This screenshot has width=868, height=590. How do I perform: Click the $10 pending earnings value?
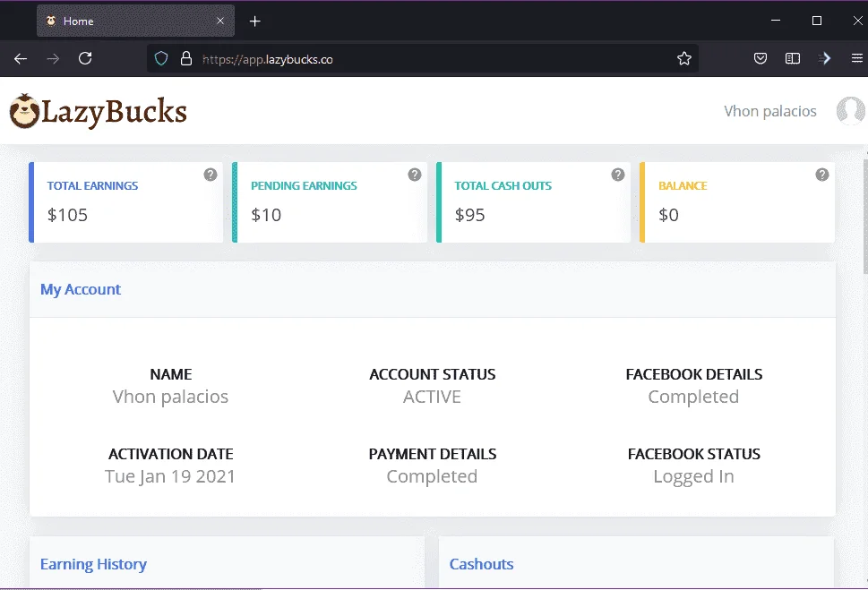click(x=266, y=215)
